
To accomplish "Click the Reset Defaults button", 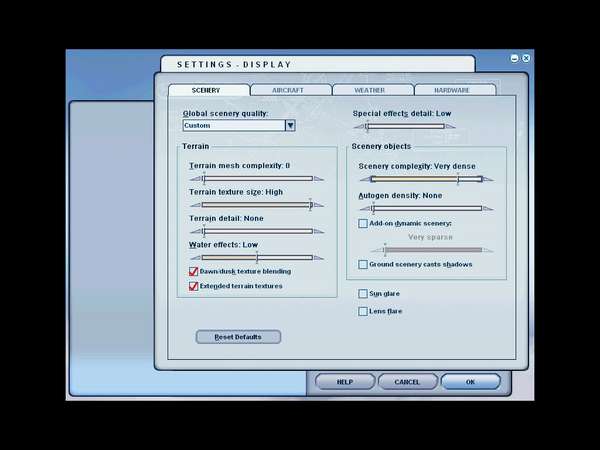I will coord(238,337).
